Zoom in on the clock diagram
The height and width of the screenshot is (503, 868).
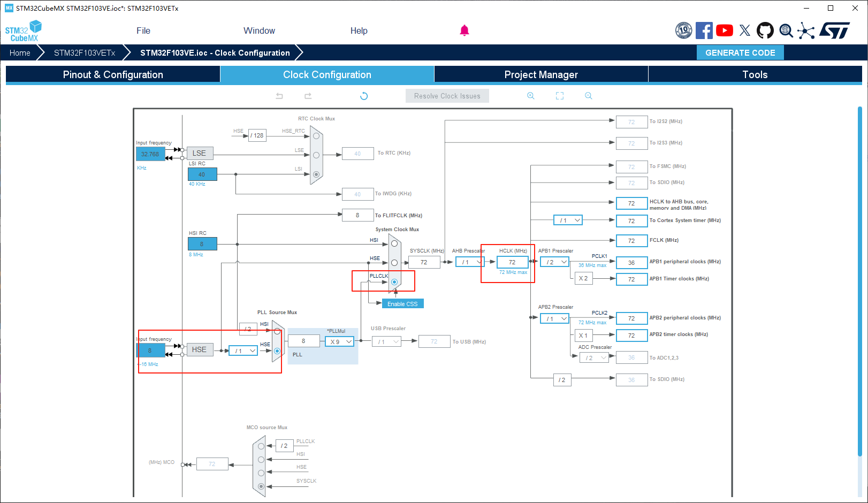[x=531, y=96]
